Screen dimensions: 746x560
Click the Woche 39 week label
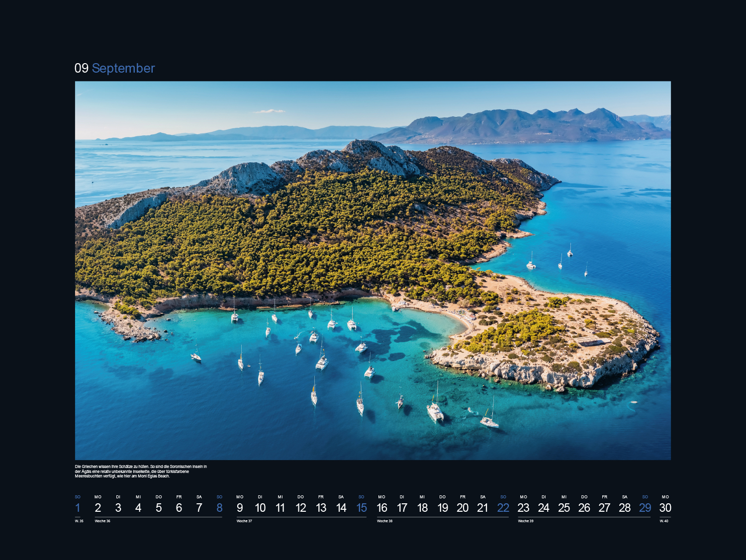click(x=526, y=521)
